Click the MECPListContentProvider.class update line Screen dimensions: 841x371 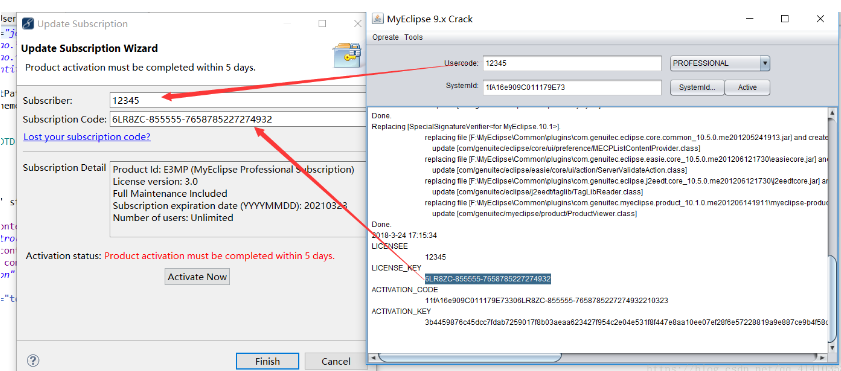(566, 148)
